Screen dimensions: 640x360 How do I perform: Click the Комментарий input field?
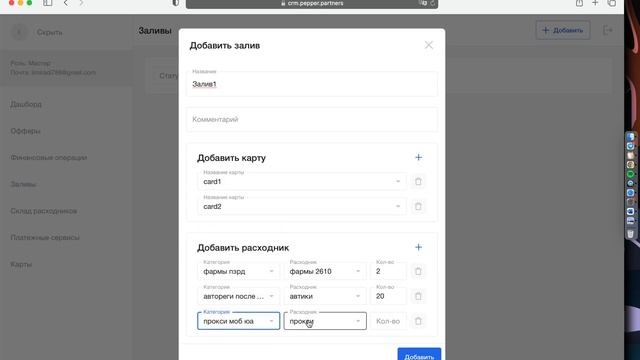coord(312,120)
